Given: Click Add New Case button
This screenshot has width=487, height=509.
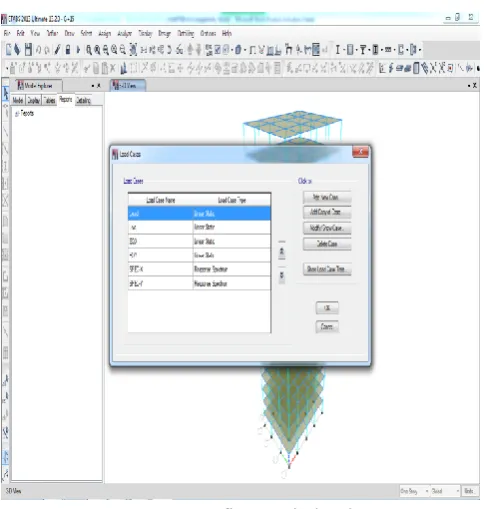Looking at the screenshot, I should [x=327, y=197].
